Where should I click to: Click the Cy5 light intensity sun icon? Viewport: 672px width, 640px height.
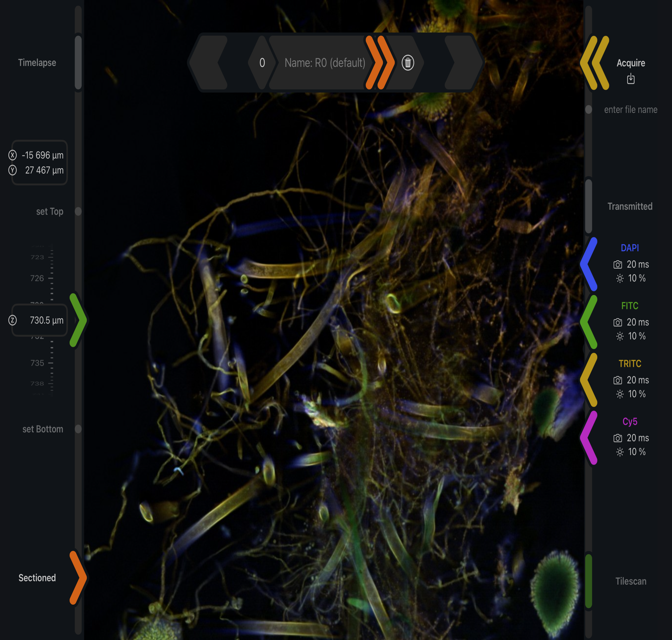pyautogui.click(x=620, y=452)
